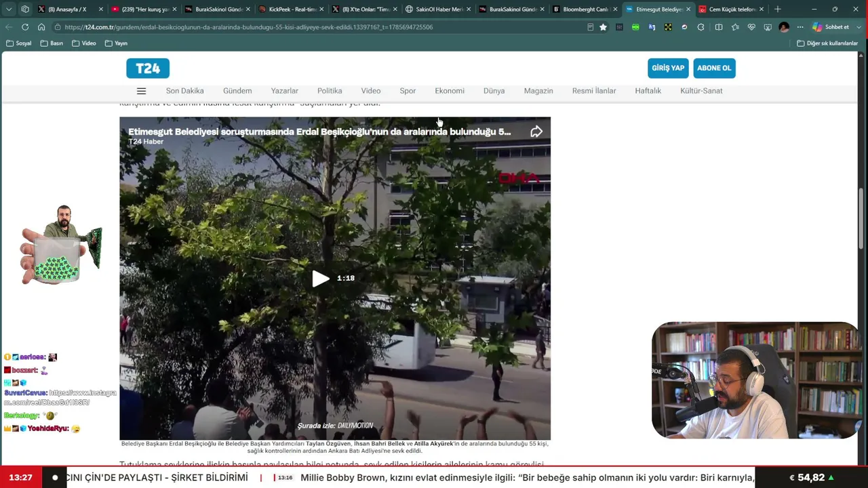
Task: Open the Politika section
Action: click(x=330, y=91)
